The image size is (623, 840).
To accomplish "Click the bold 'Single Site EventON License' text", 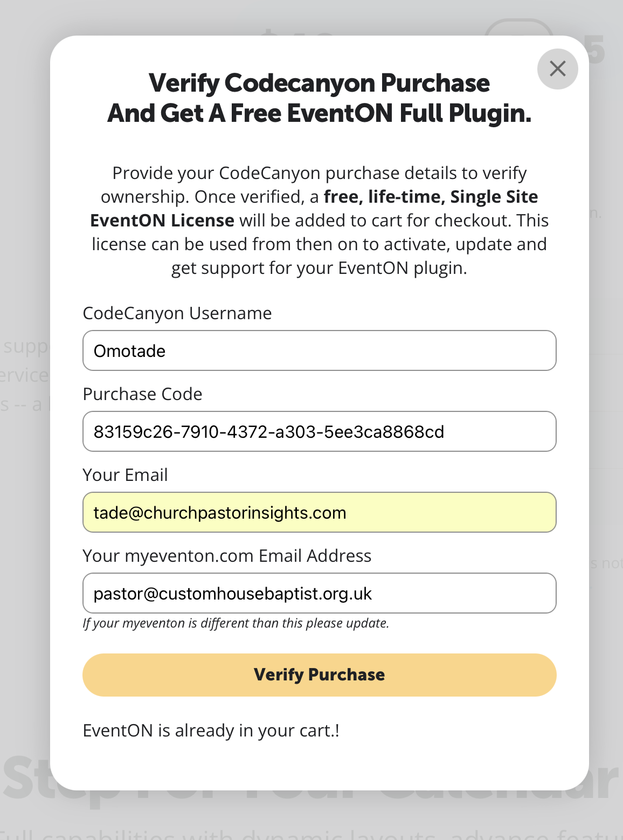I will click(314, 209).
